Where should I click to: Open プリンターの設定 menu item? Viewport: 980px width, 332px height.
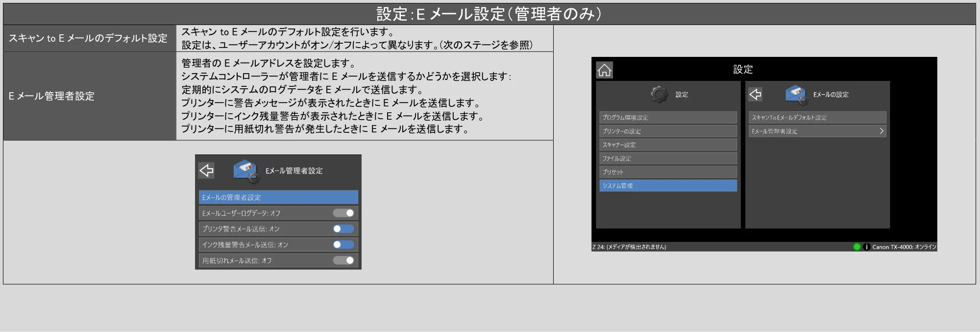pos(668,131)
